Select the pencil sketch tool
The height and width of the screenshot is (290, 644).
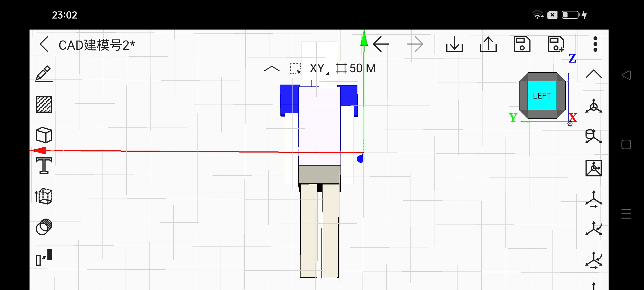pyautogui.click(x=44, y=74)
